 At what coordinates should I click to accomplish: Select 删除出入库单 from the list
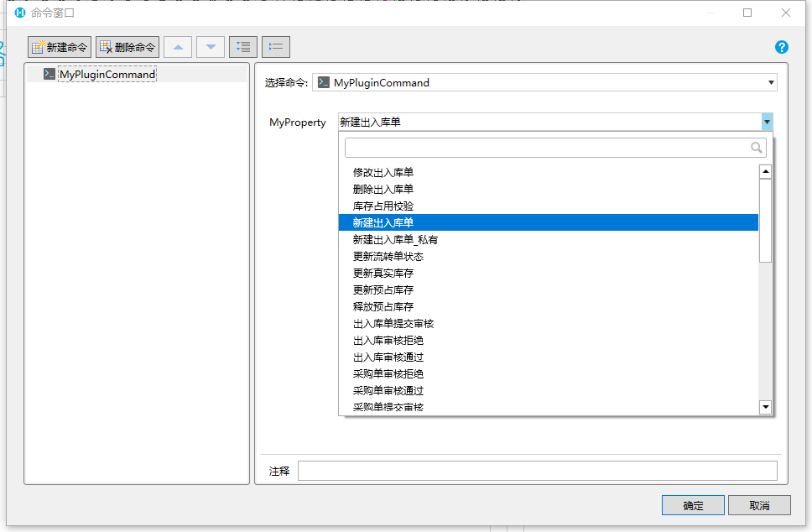click(x=549, y=189)
